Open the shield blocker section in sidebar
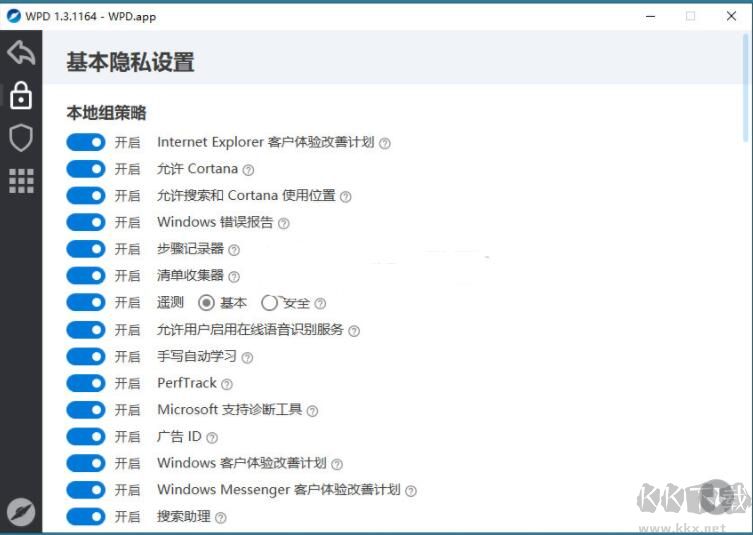The image size is (753, 535). 21,138
